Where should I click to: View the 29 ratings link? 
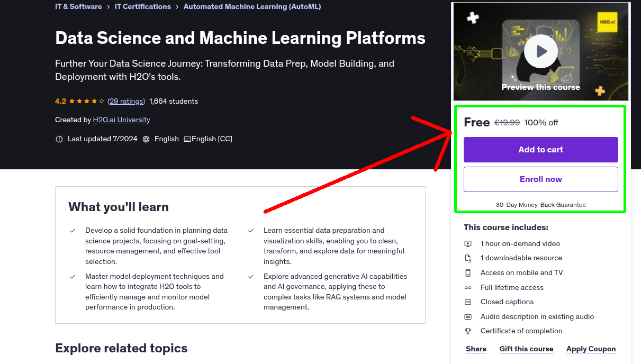pos(126,101)
